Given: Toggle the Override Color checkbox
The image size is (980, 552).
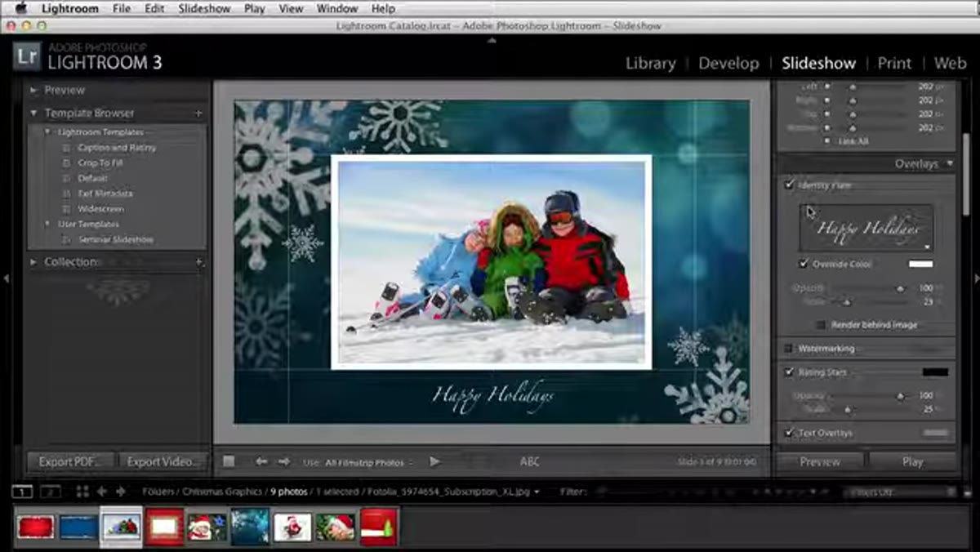Looking at the screenshot, I should (x=804, y=264).
